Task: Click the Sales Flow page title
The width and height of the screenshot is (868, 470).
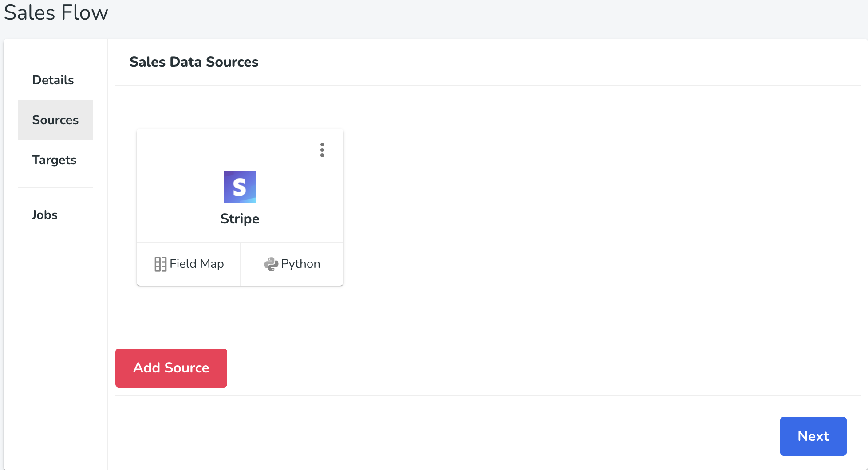Action: 56,12
